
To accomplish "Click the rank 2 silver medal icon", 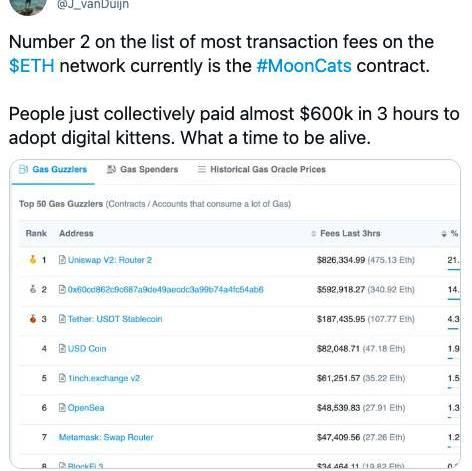I will click(33, 289).
